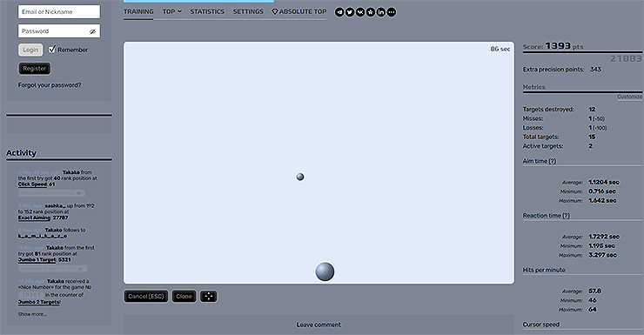Click the Cursor speed heading

pos(541,325)
